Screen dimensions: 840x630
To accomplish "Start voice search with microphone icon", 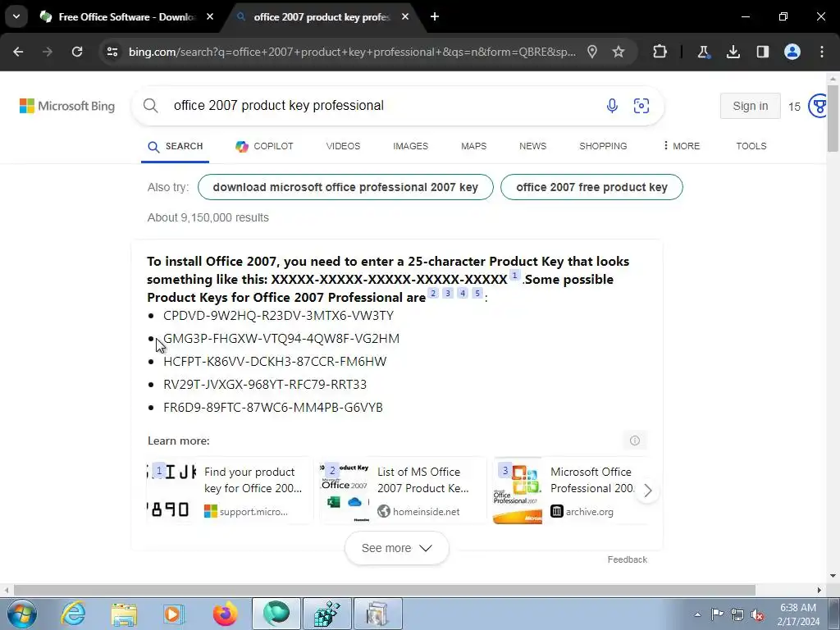I will coord(612,106).
